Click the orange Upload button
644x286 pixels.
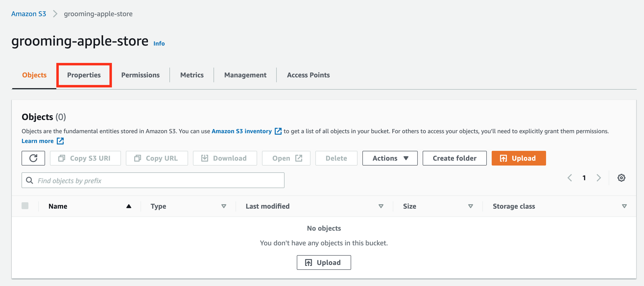(518, 158)
